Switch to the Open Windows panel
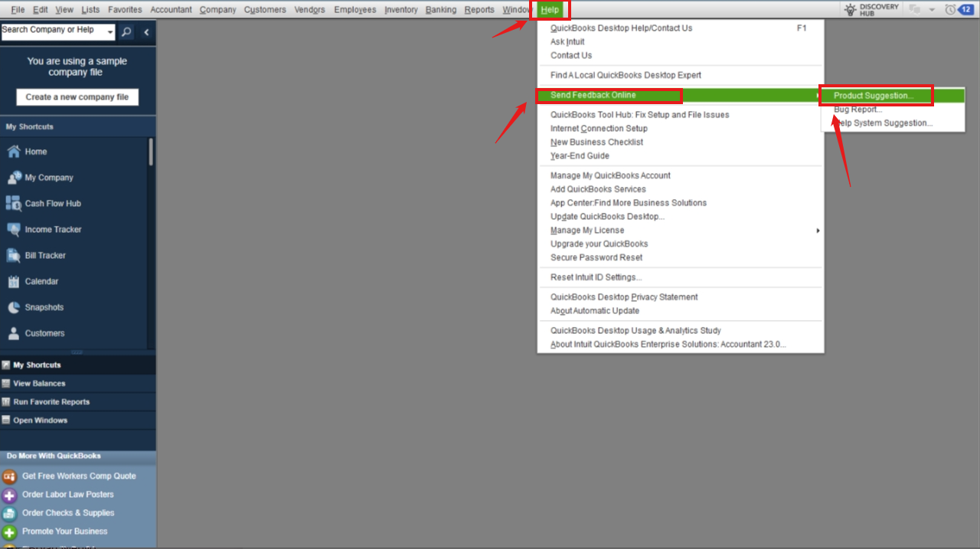Screen dimensions: 980x549 78,420
